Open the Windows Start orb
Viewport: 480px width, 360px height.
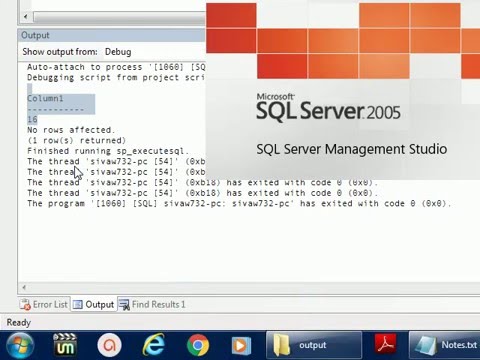[20, 345]
